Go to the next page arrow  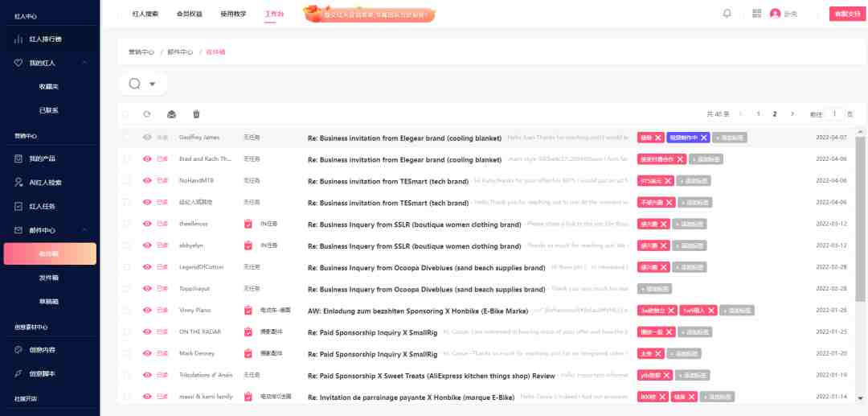click(792, 114)
